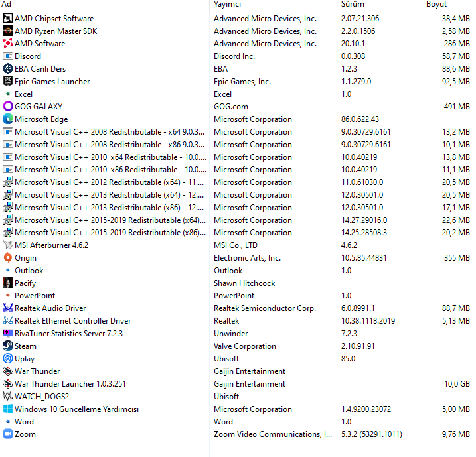The height and width of the screenshot is (457, 476).
Task: Click size 10,0 GB of War Thunder Launcher
Action: click(457, 384)
